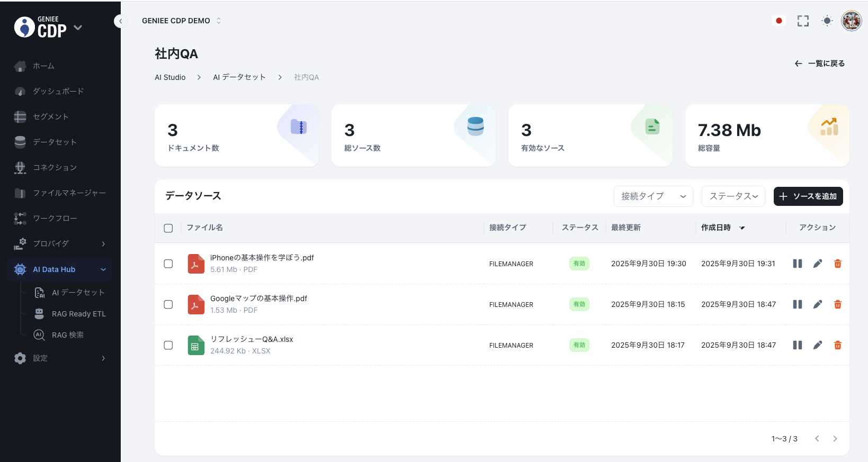Screen dimensions: 868x462
Task: Click 一覧に戻る back link
Action: pos(819,64)
